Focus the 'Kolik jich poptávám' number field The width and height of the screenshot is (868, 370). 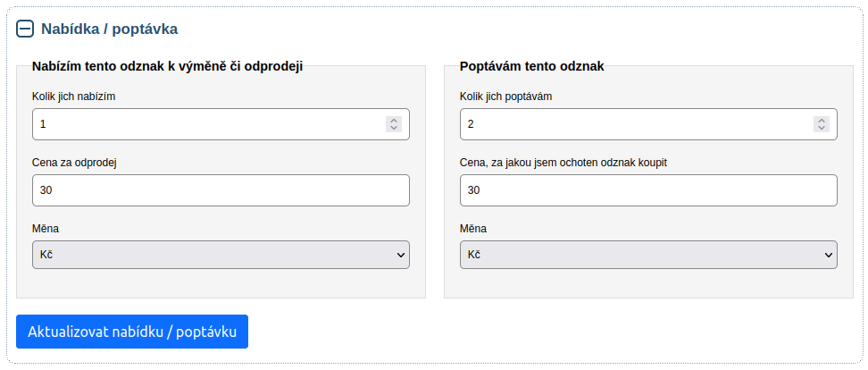(634, 124)
